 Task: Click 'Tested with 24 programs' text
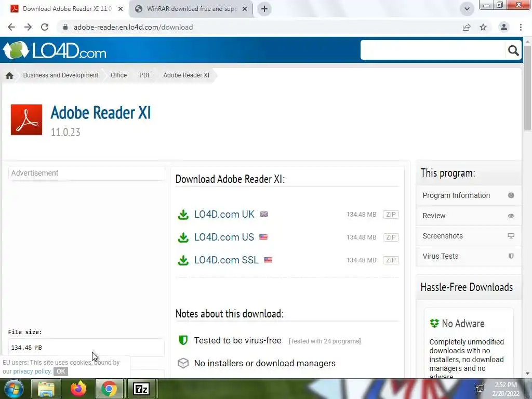pos(325,341)
